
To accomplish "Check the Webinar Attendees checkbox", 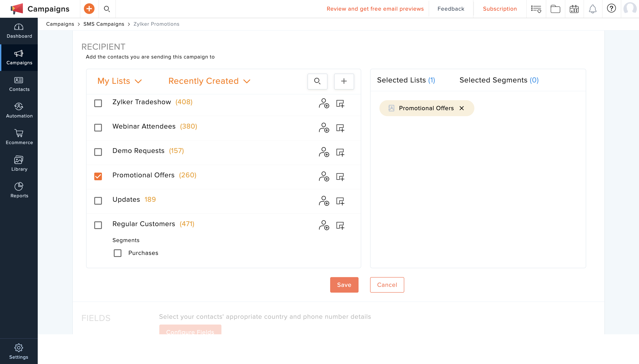I will coord(98,128).
